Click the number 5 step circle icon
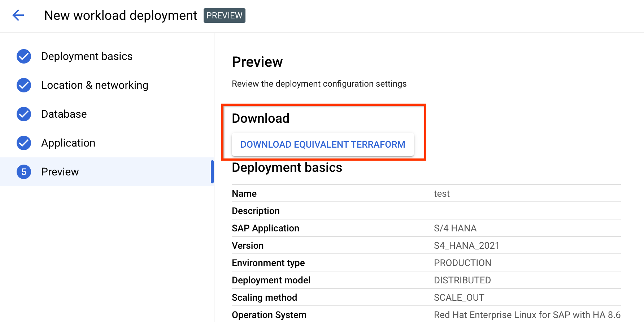This screenshot has height=322, width=644. tap(24, 172)
